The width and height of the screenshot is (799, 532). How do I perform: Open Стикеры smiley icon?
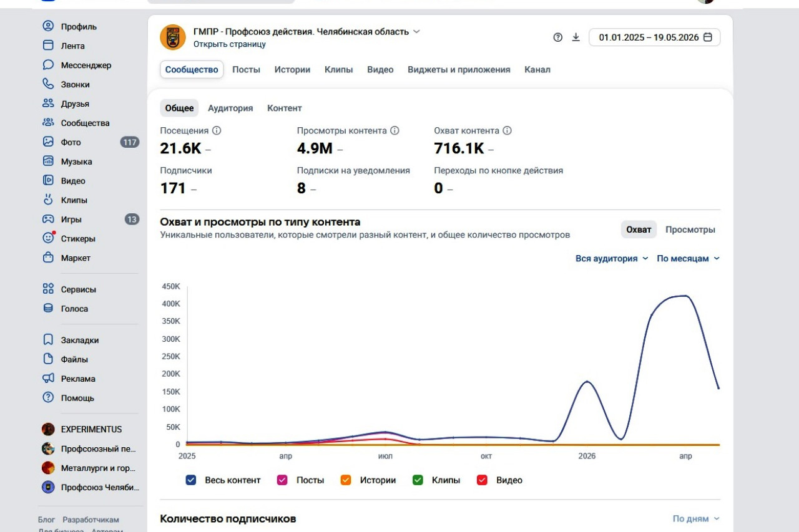48,238
